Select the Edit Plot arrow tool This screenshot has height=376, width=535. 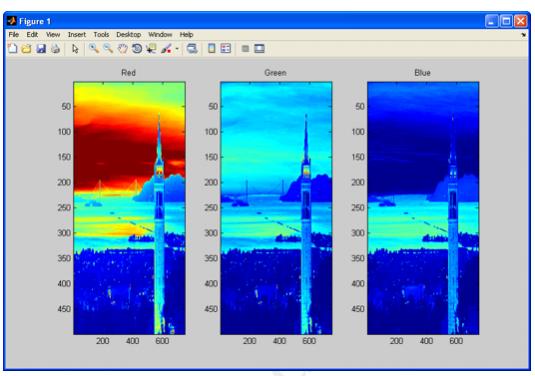(75, 49)
